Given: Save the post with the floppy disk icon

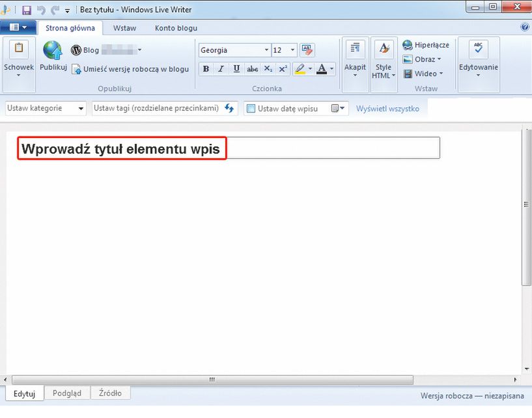Looking at the screenshot, I should (27, 10).
